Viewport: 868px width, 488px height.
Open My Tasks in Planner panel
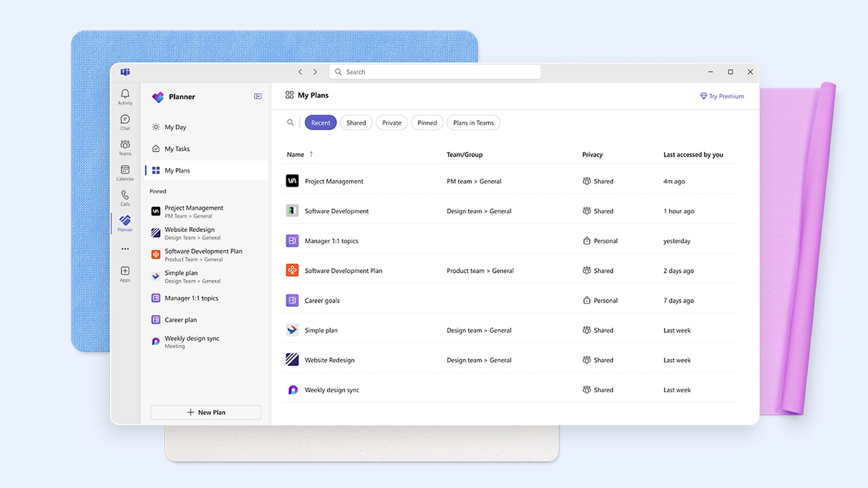pos(206,149)
